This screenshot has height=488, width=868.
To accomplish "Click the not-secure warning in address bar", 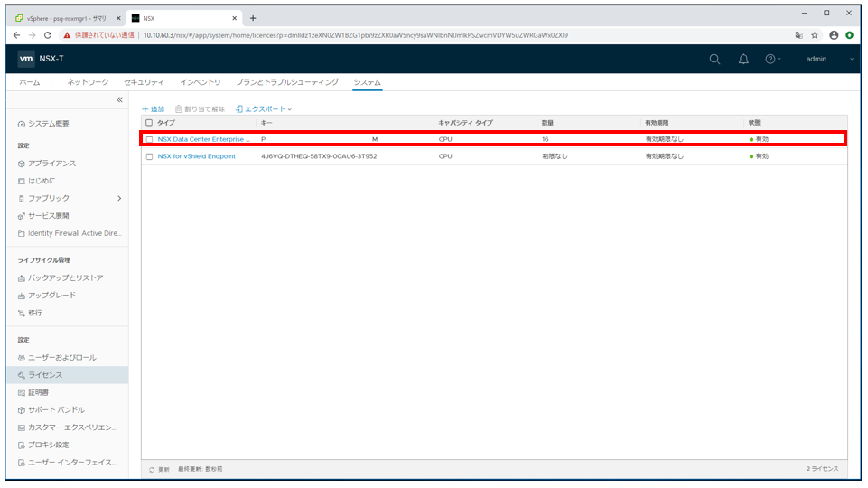I will (x=98, y=35).
